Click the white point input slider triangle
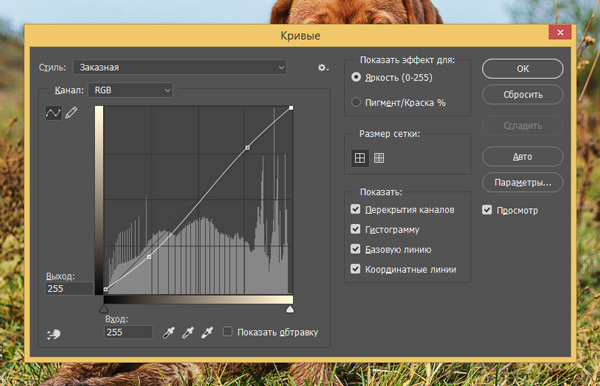600x386 pixels. [290, 309]
